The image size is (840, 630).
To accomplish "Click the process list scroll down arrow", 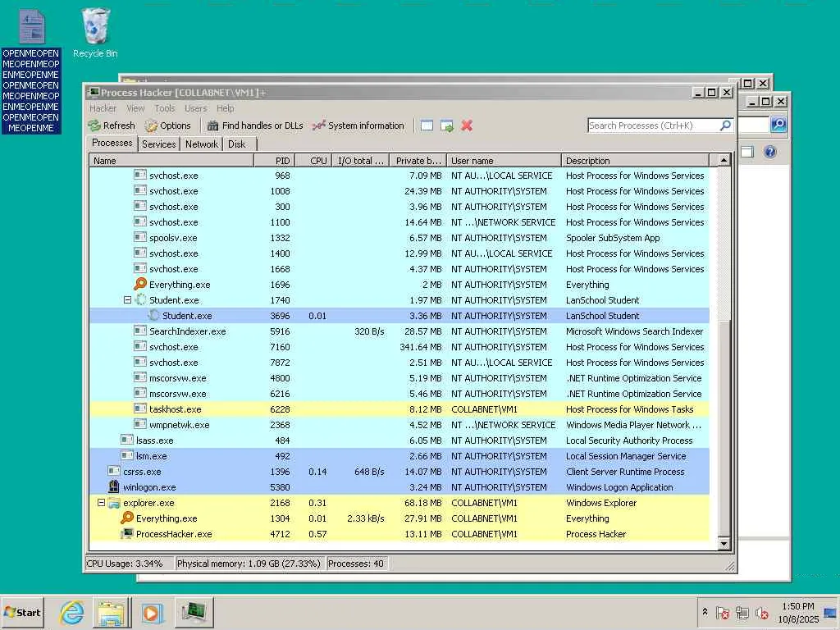I will coord(724,544).
